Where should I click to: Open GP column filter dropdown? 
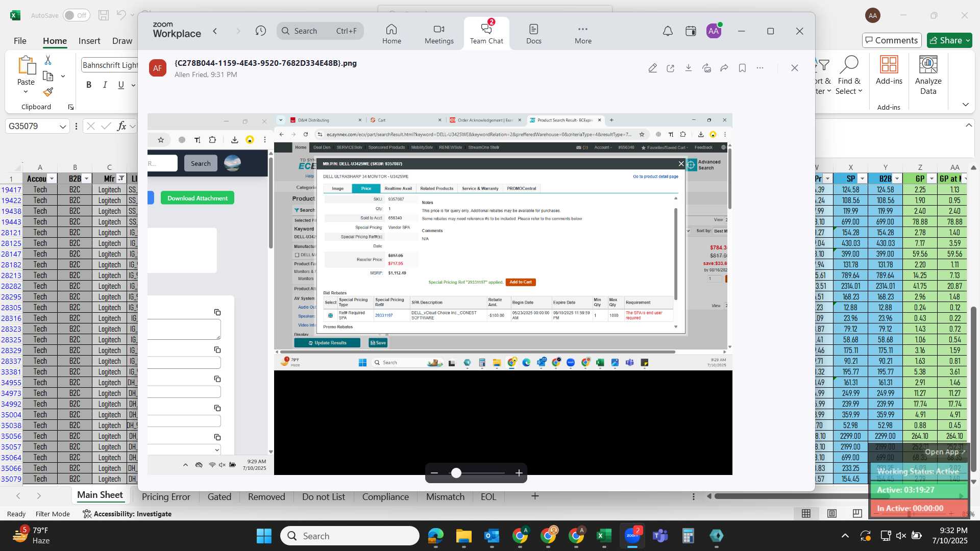932,179
